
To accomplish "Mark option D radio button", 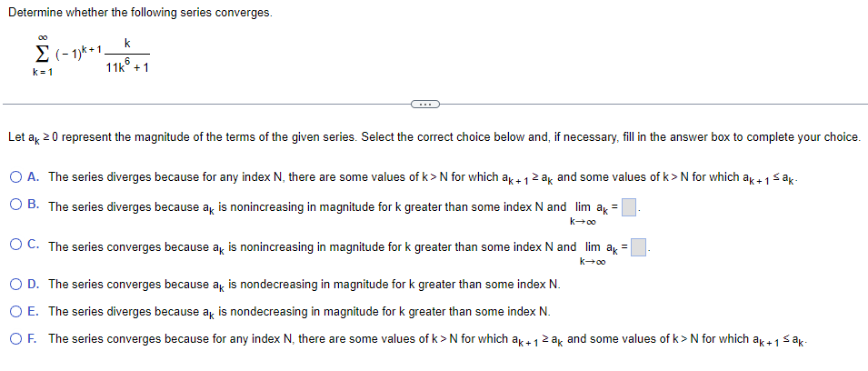I will [x=16, y=285].
